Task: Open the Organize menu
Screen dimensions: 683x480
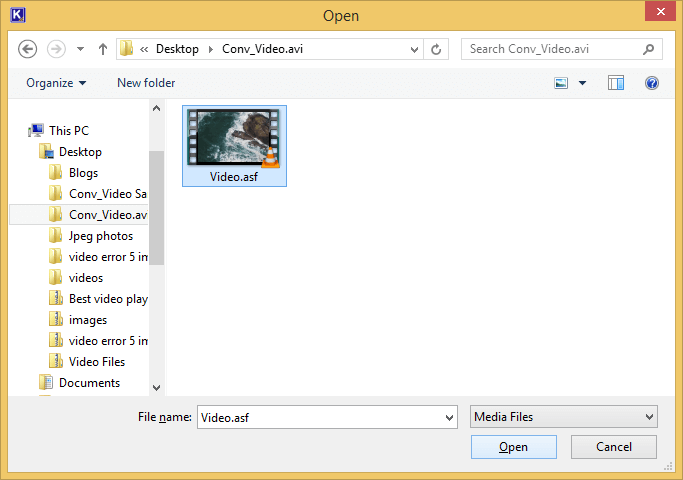Action: 56,83
